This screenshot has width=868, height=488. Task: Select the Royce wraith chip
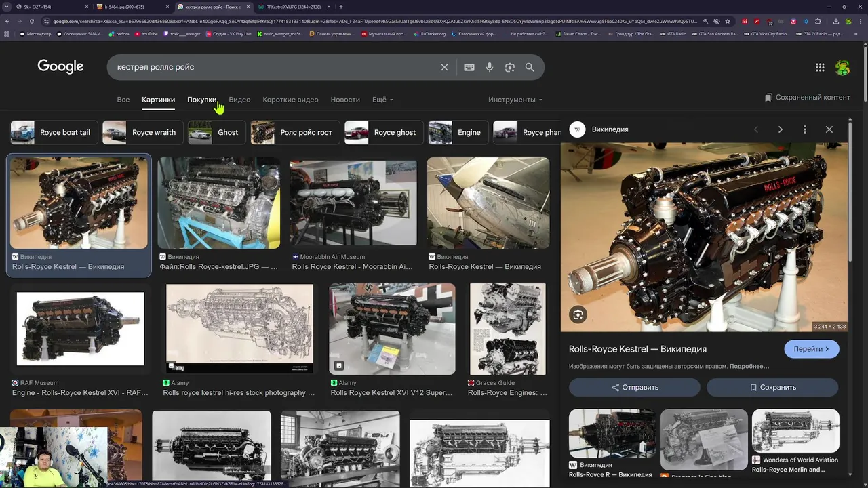point(143,133)
